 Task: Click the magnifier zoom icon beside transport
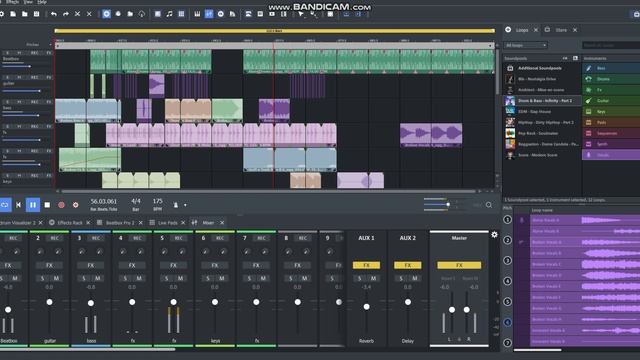tap(489, 205)
